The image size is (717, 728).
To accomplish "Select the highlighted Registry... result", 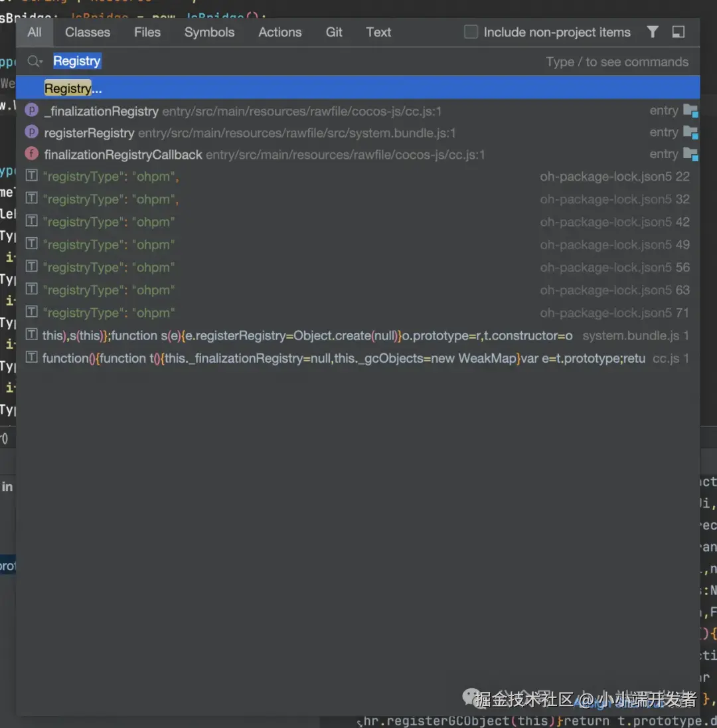I will point(358,88).
